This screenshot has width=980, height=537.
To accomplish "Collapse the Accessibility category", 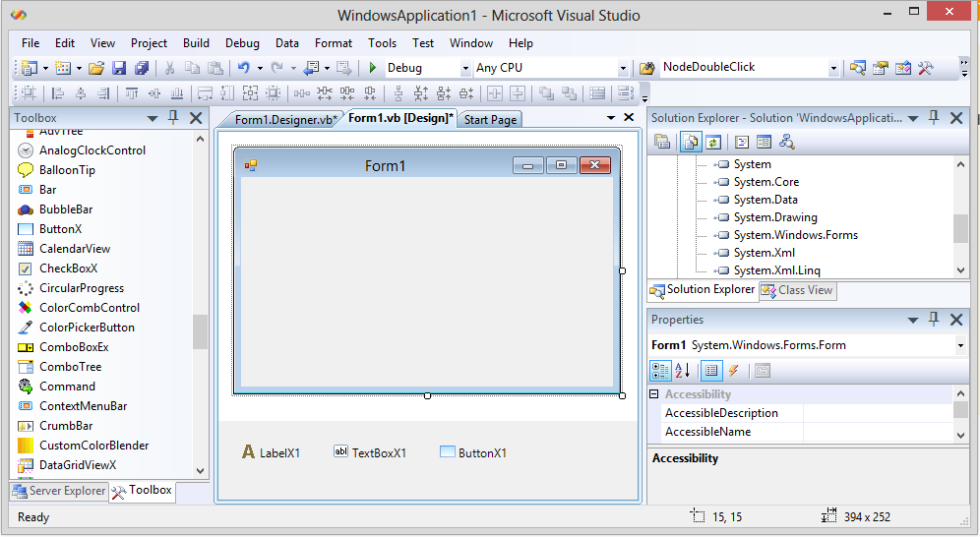I will [654, 394].
